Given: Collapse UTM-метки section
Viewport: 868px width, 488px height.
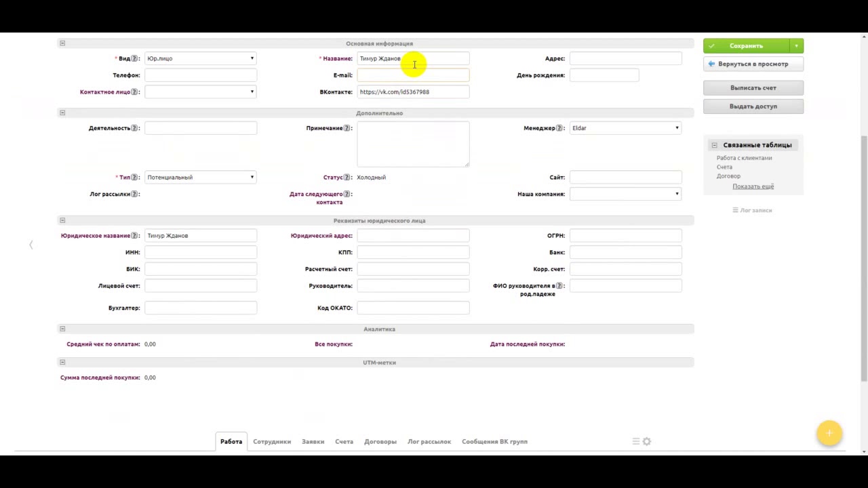Looking at the screenshot, I should (62, 363).
